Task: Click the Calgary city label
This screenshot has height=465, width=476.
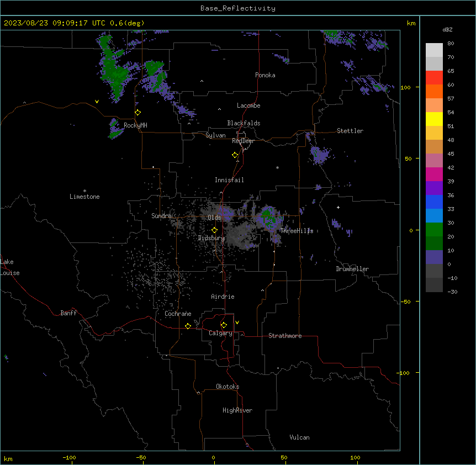Action: [220, 333]
